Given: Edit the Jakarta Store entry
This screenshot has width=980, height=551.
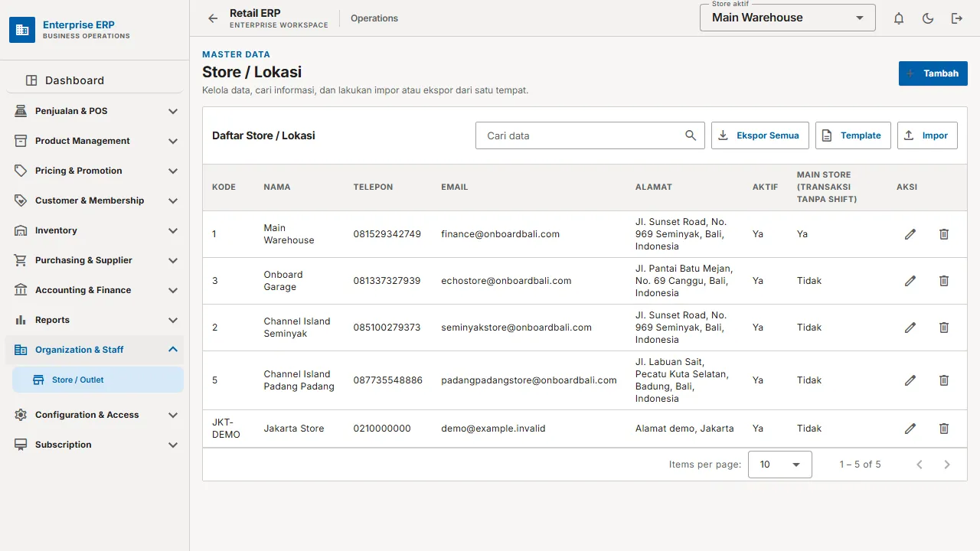Looking at the screenshot, I should 910,429.
